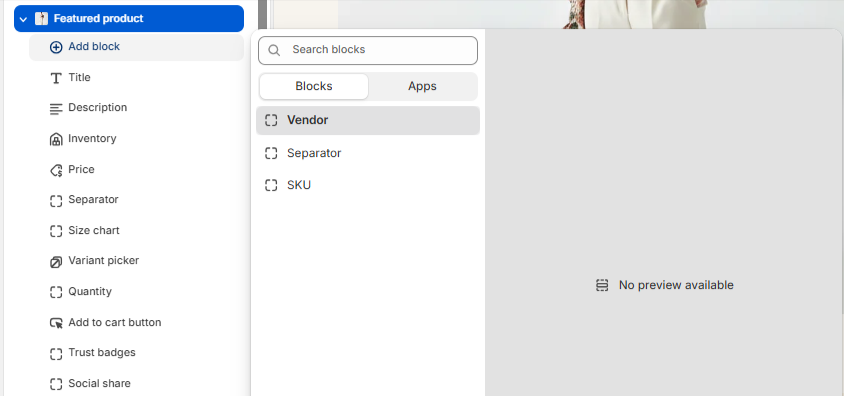Focus the Search blocks input field
This screenshot has width=844, height=396.
point(368,50)
